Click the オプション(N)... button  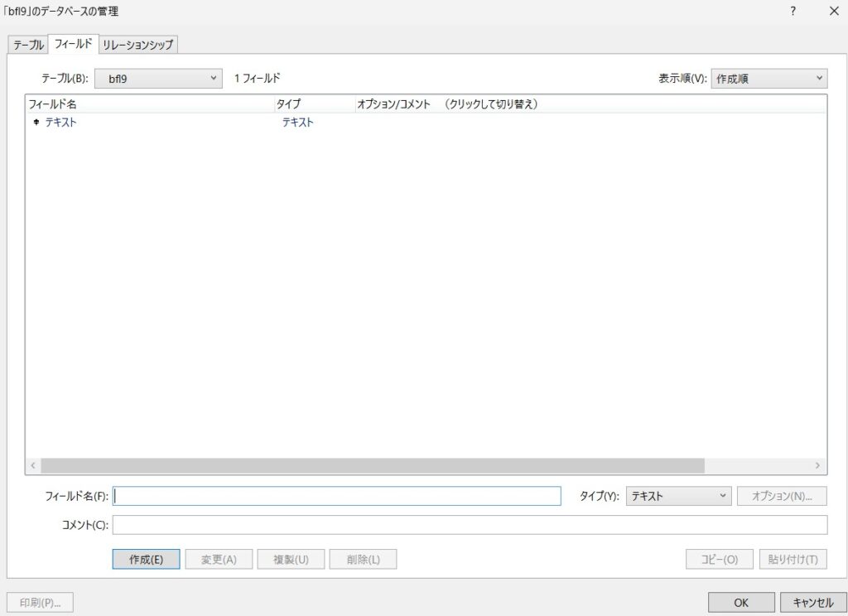[782, 496]
